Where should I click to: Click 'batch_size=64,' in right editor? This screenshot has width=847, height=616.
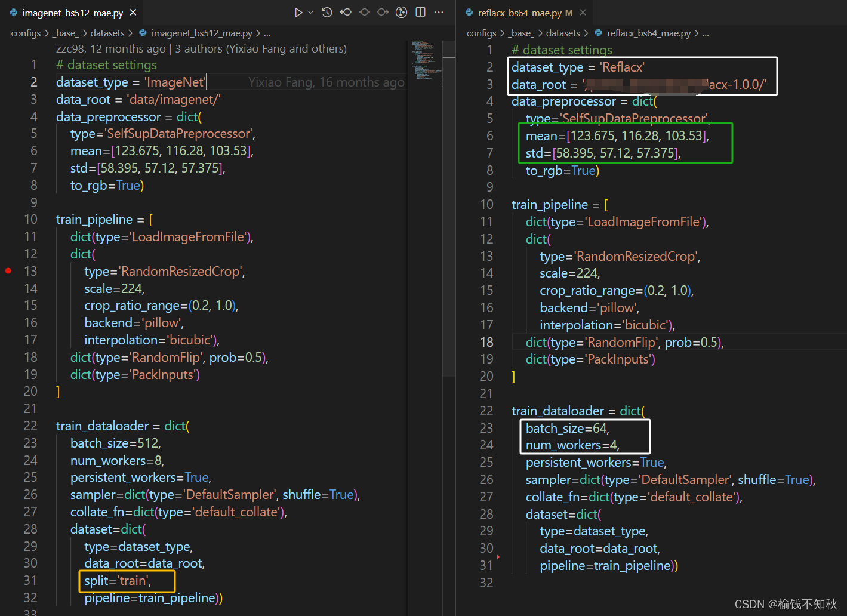pos(568,429)
